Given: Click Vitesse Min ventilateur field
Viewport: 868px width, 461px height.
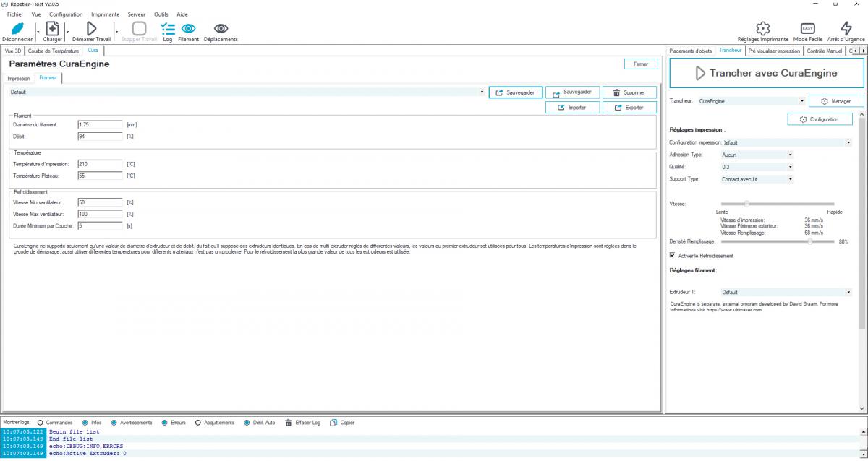Looking at the screenshot, I should (100, 202).
